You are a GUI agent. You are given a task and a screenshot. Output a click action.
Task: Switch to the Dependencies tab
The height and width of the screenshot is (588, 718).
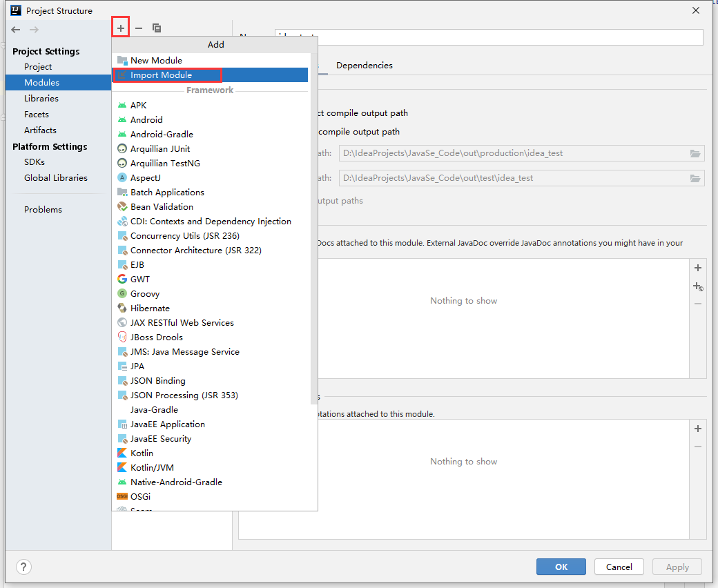pos(364,66)
